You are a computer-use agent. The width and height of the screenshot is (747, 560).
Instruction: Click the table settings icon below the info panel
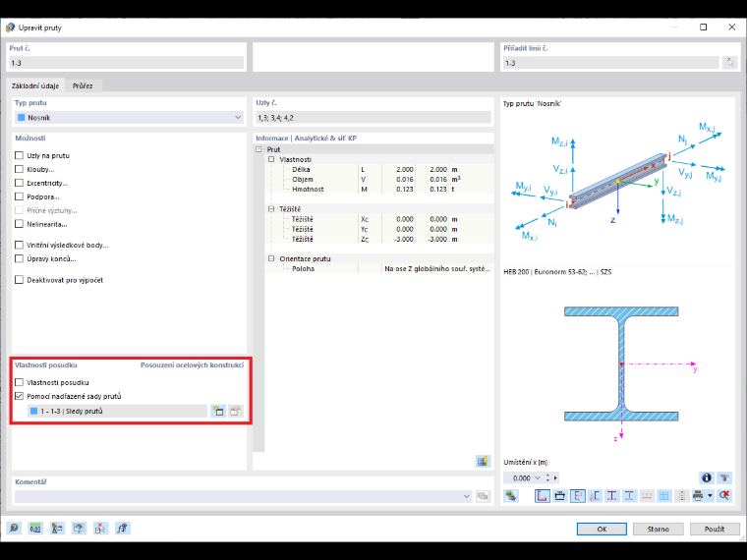483,461
